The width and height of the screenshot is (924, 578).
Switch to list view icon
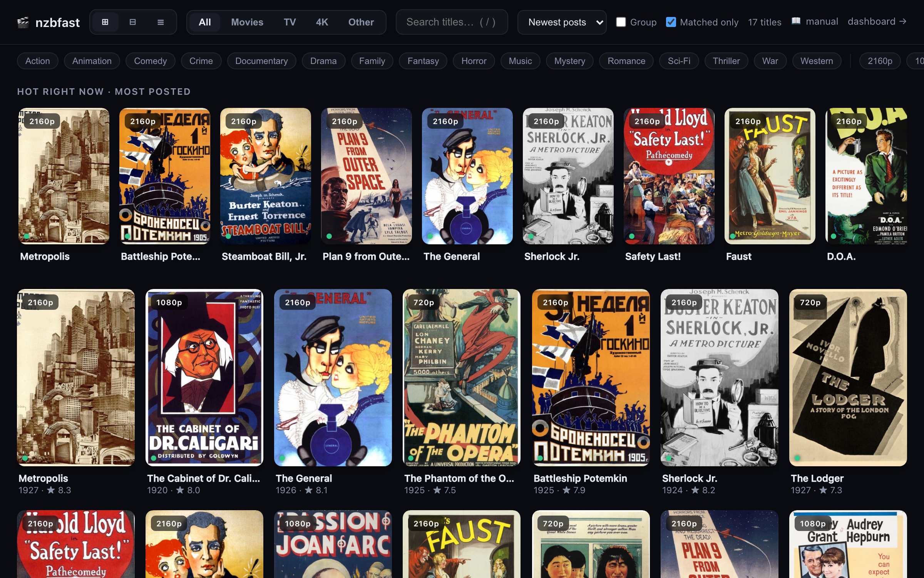pyautogui.click(x=161, y=22)
